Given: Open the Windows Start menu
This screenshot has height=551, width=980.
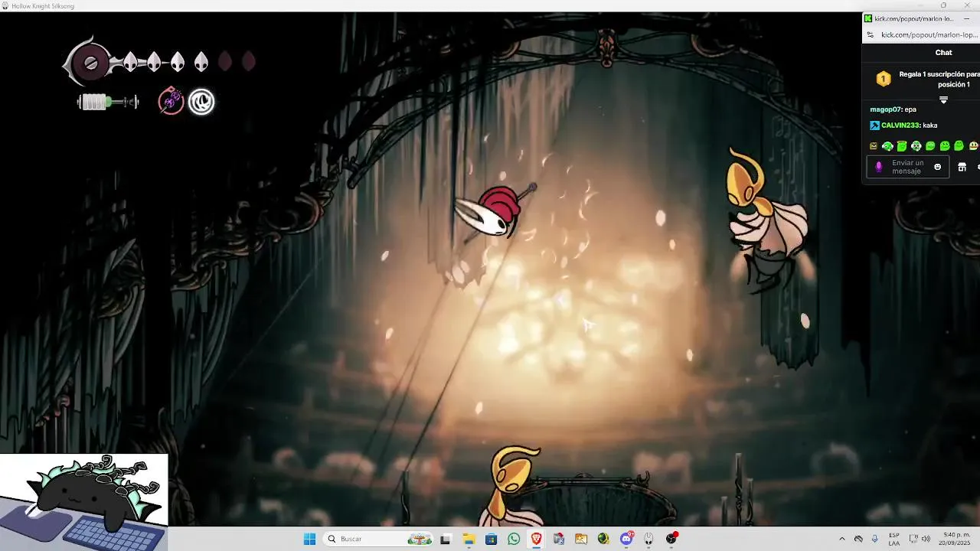Looking at the screenshot, I should (x=309, y=539).
